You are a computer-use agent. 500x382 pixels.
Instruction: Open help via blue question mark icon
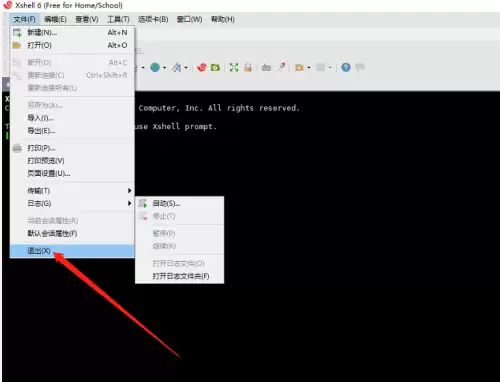[346, 68]
